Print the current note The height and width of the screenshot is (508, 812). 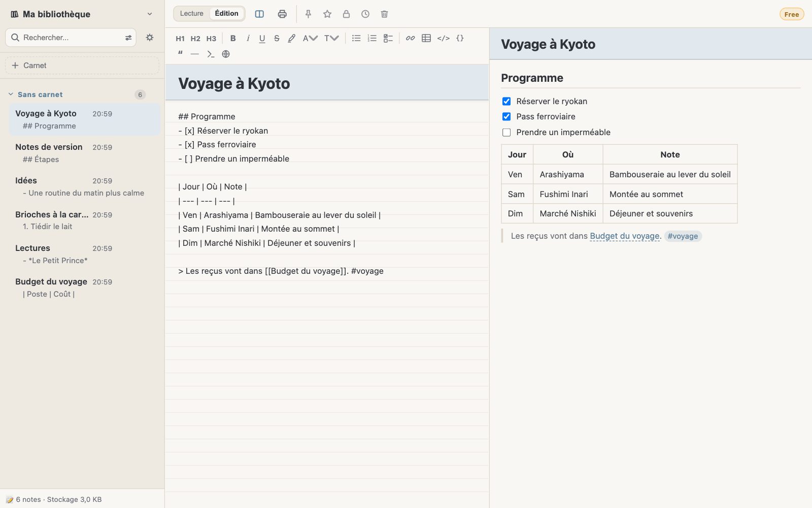282,14
